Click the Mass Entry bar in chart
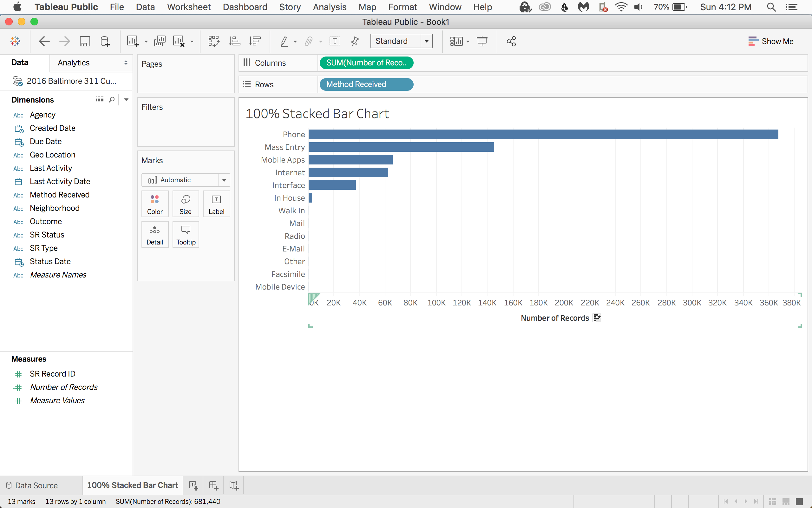Viewport: 812px width, 508px height. [x=401, y=147]
